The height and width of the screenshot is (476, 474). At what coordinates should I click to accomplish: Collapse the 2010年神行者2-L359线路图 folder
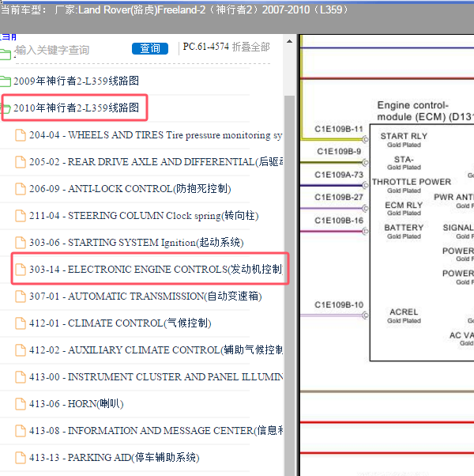click(76, 108)
